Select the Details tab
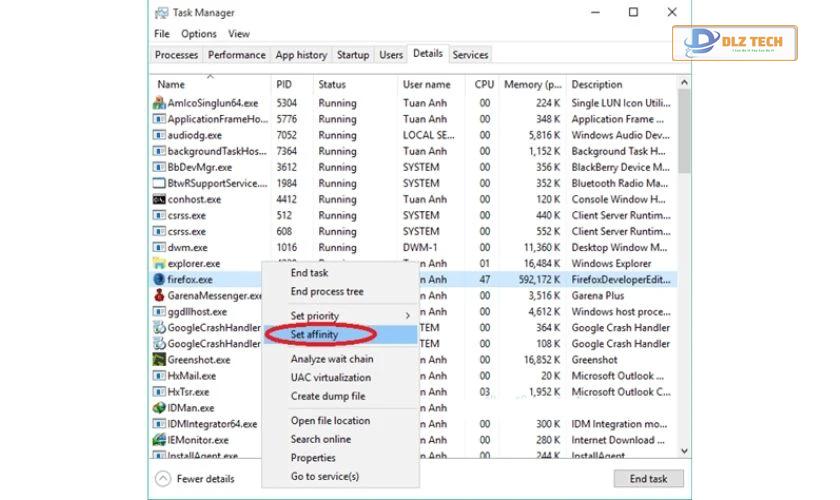The width and height of the screenshot is (840, 500). click(428, 53)
